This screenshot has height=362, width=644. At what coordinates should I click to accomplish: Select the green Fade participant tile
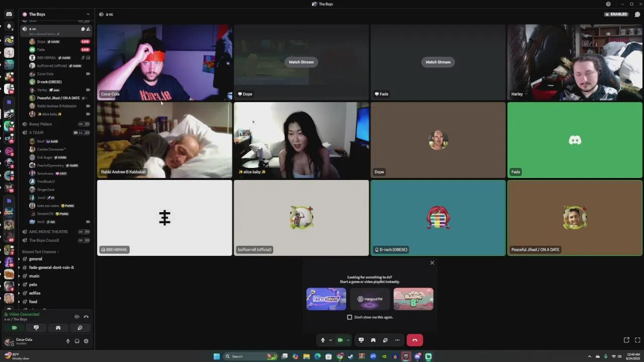click(575, 140)
